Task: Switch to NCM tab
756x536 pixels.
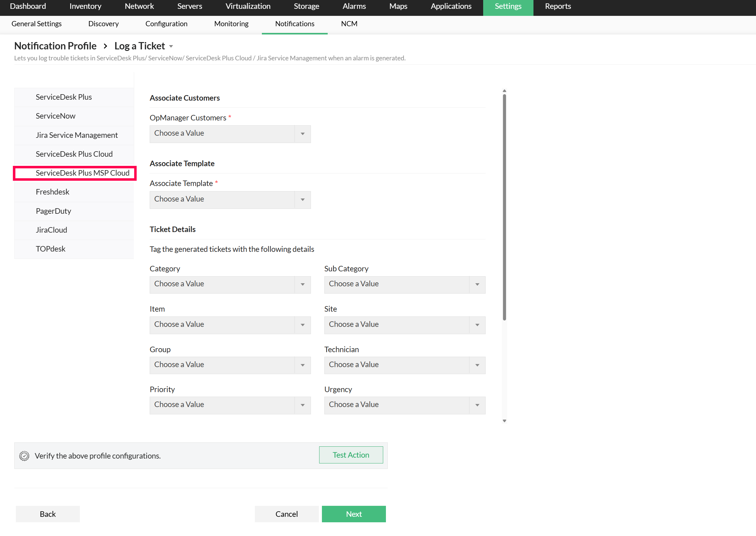Action: (x=349, y=24)
